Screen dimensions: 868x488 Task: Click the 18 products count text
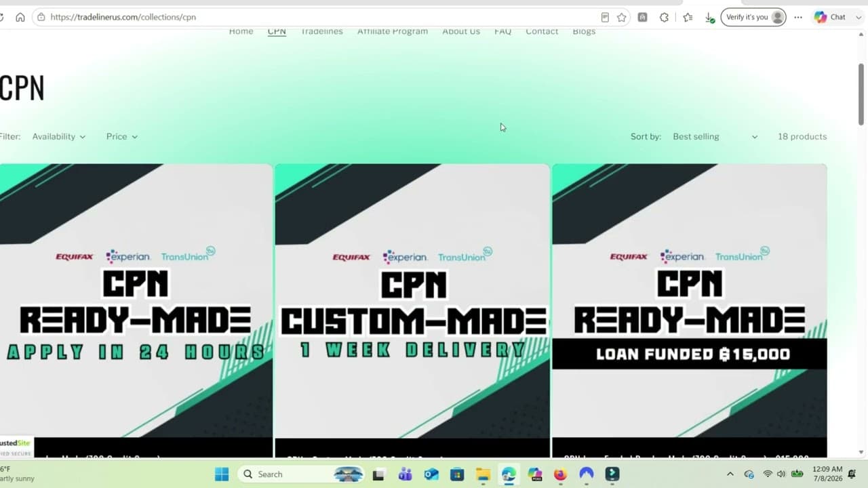(x=802, y=136)
